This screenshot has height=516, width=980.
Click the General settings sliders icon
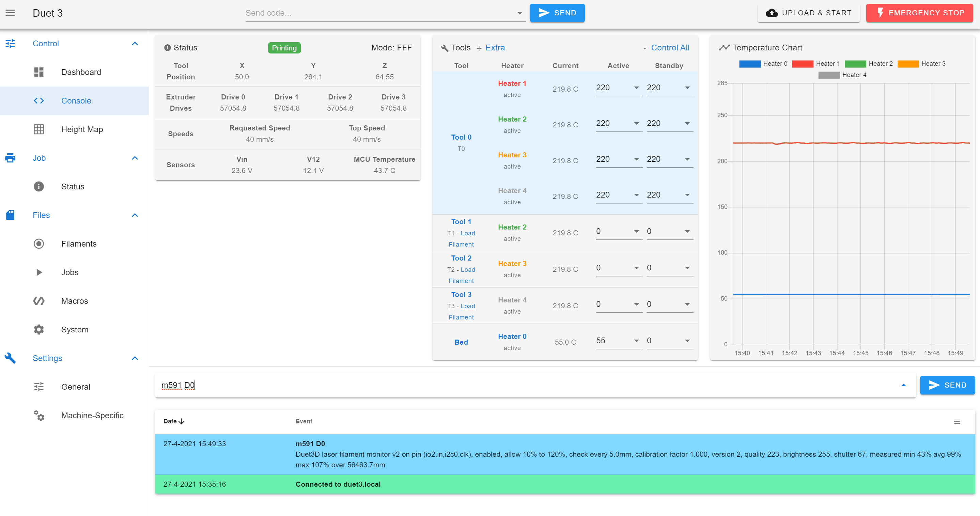39,387
